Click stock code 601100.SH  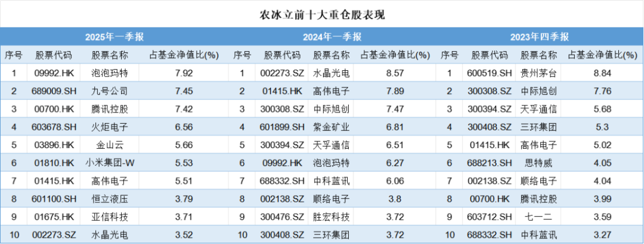point(54,199)
